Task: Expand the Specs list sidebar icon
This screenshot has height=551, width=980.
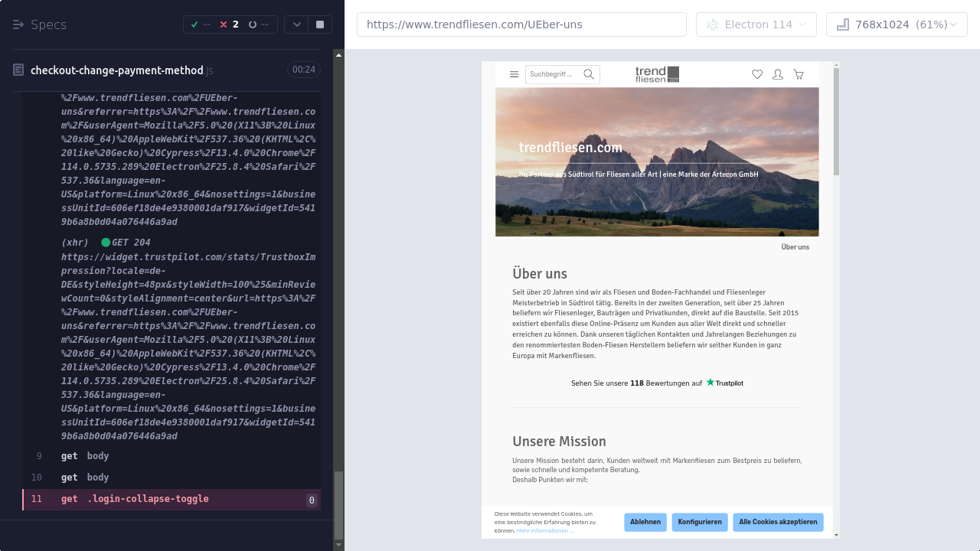Action: click(x=18, y=24)
